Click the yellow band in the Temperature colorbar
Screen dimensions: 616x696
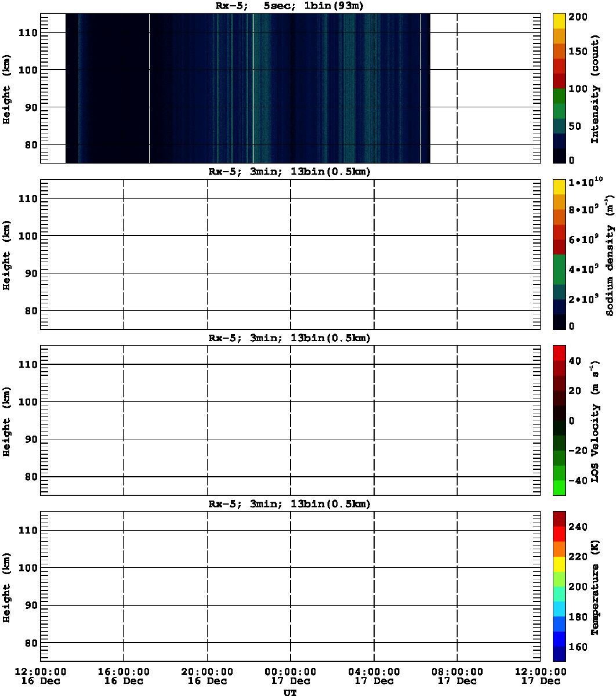(x=559, y=563)
